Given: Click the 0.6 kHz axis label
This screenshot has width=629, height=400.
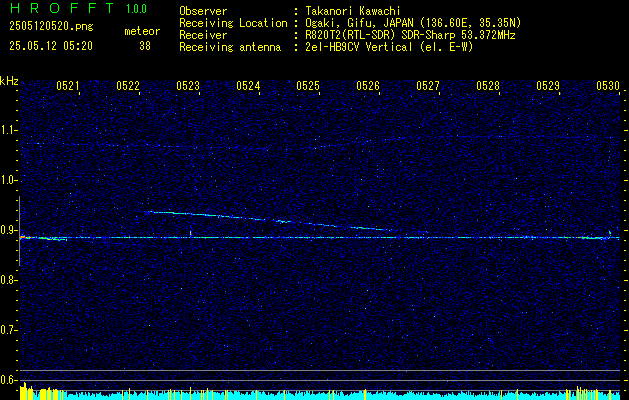Looking at the screenshot, I should (x=8, y=380).
